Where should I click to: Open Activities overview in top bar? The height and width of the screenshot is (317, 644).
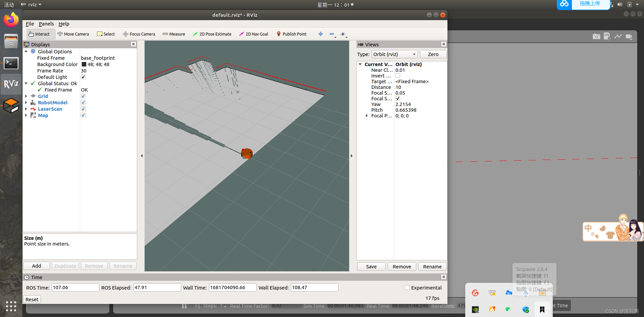[x=9, y=5]
